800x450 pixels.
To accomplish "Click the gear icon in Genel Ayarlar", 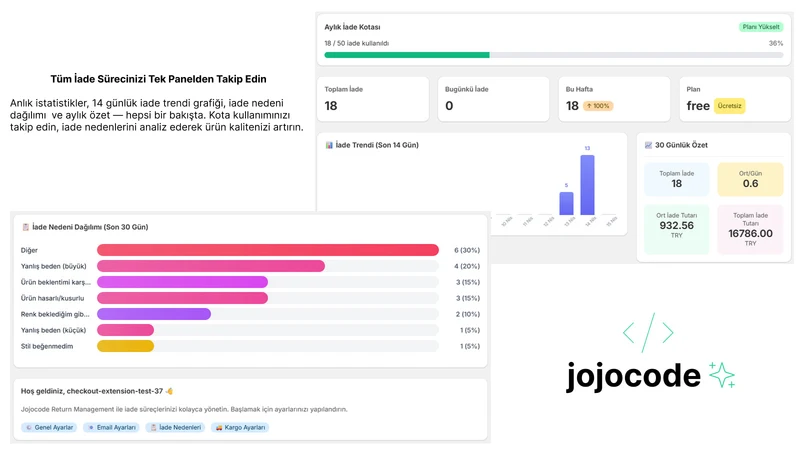I will (29, 428).
